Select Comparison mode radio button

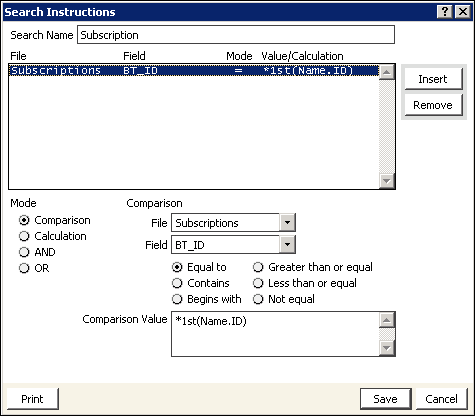(24, 220)
